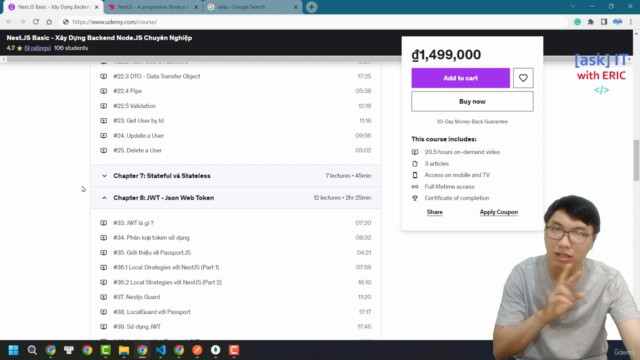
Task: Open Postman from the taskbar
Action: point(197,350)
